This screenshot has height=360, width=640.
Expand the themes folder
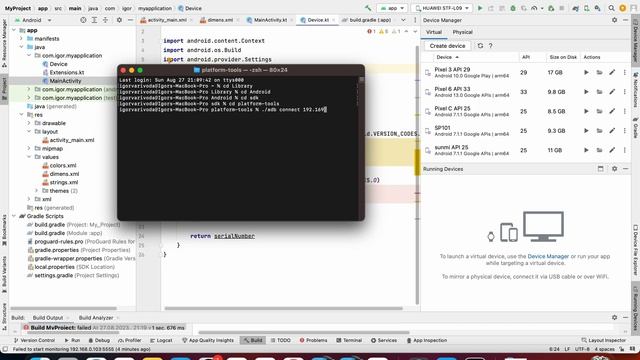click(x=36, y=191)
